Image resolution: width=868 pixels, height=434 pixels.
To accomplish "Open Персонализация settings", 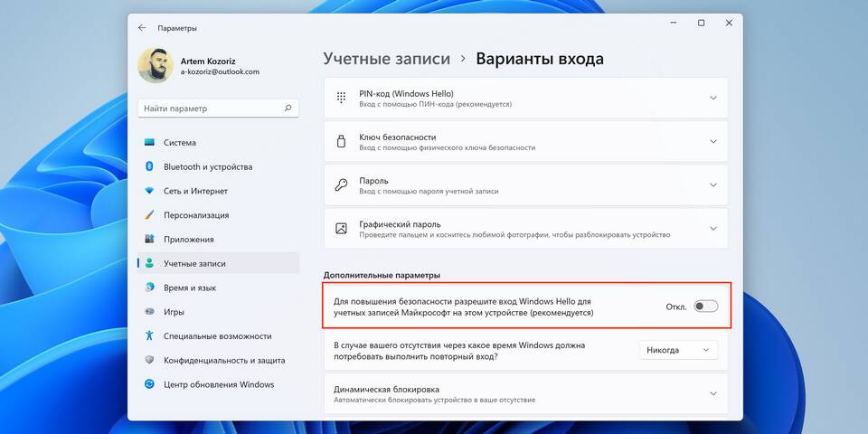I will pyautogui.click(x=218, y=215).
